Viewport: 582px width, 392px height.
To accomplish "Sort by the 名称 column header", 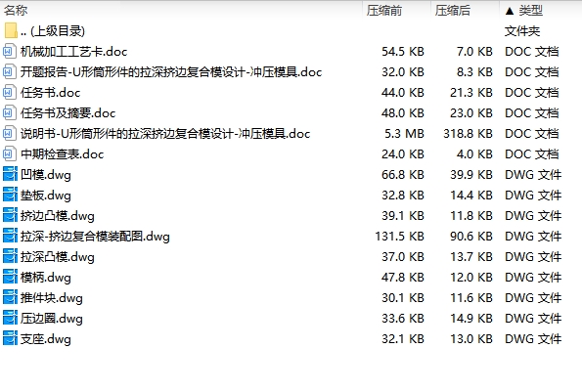I will (x=16, y=11).
